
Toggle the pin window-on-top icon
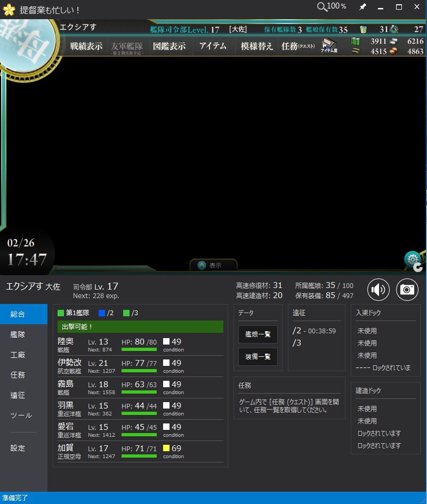click(x=362, y=7)
